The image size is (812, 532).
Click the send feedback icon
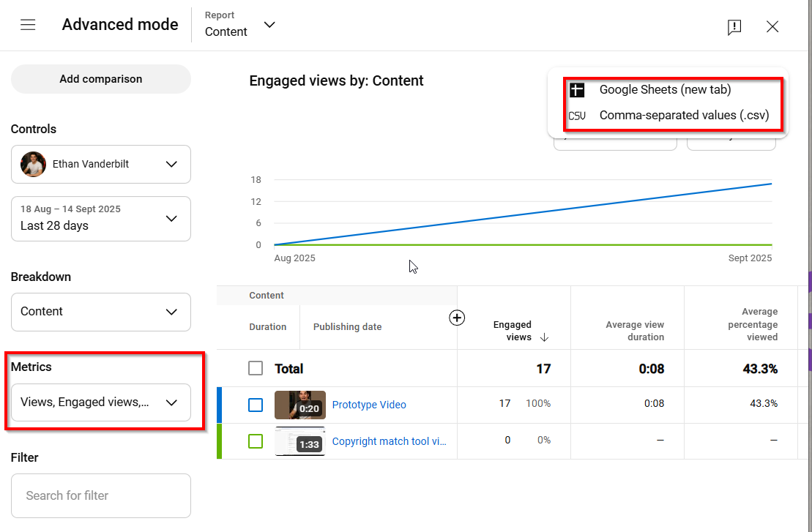tap(734, 27)
